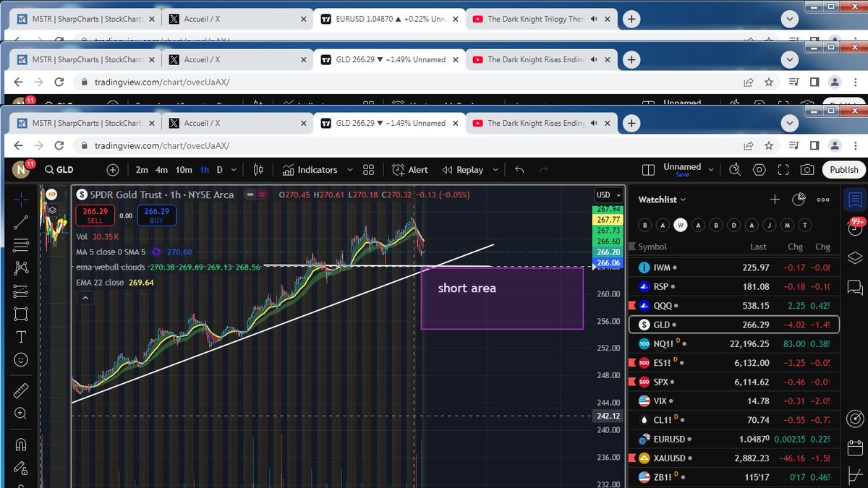Expand favorite indicators dropdown arrow

pyautogui.click(x=350, y=170)
